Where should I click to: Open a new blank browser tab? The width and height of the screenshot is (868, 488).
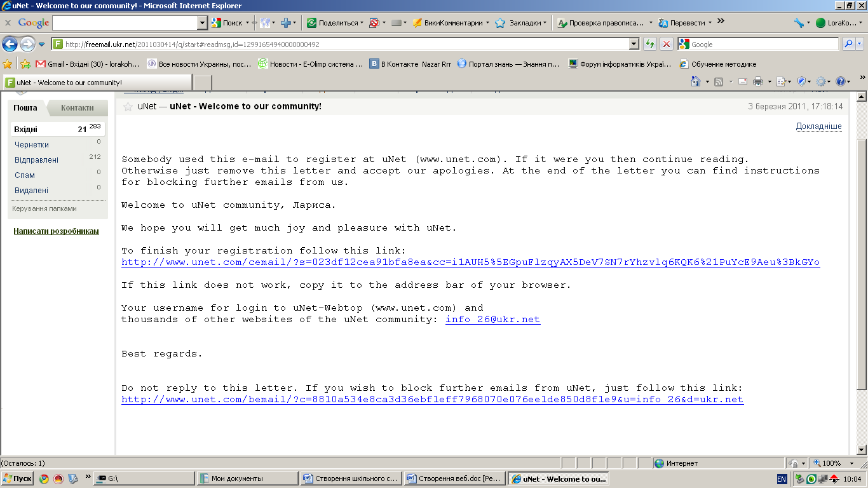(202, 83)
